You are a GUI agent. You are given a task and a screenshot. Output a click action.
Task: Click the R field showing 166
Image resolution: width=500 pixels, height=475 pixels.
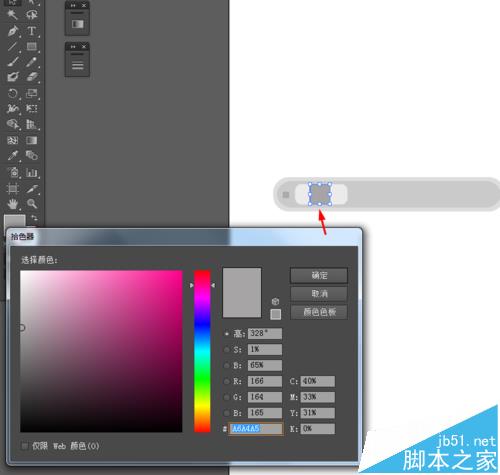point(265,381)
